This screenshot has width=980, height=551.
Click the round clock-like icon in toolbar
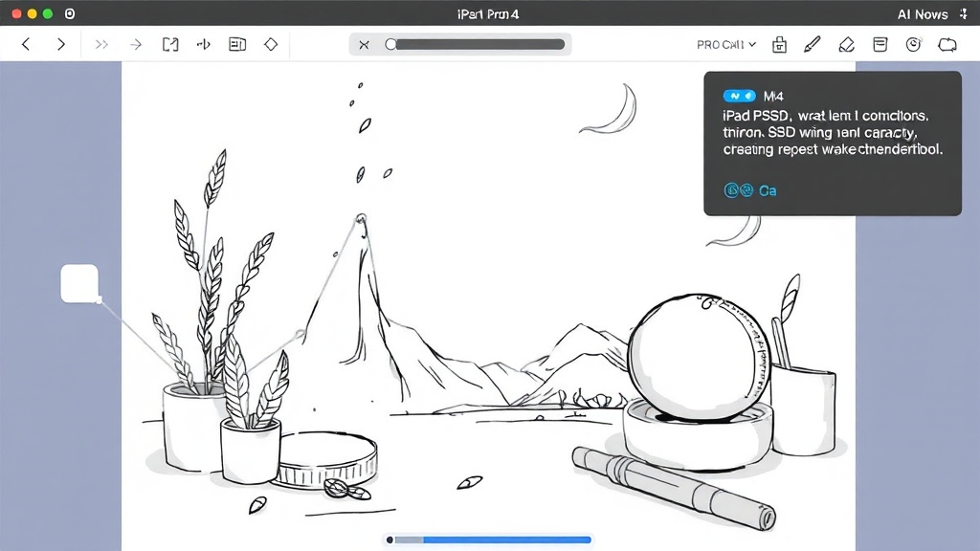913,44
